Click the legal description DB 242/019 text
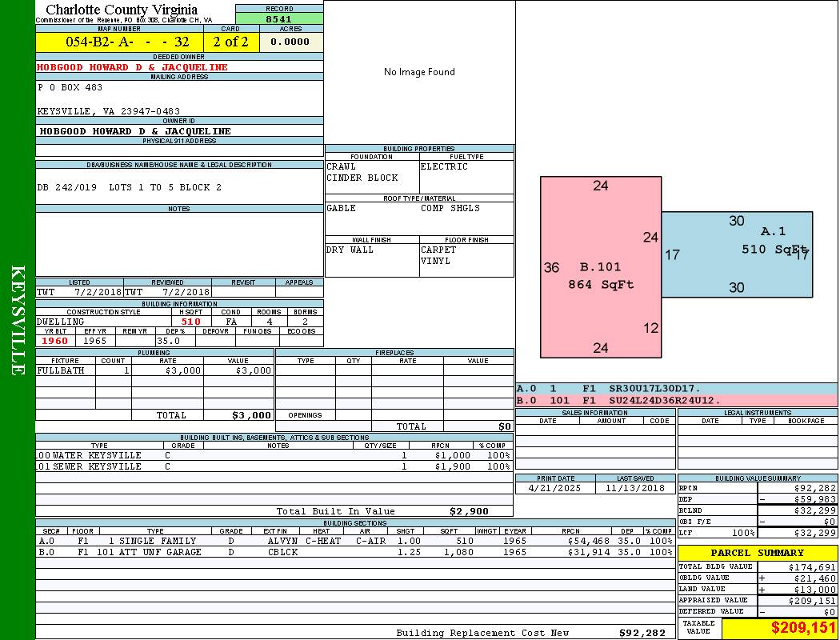 (130, 187)
